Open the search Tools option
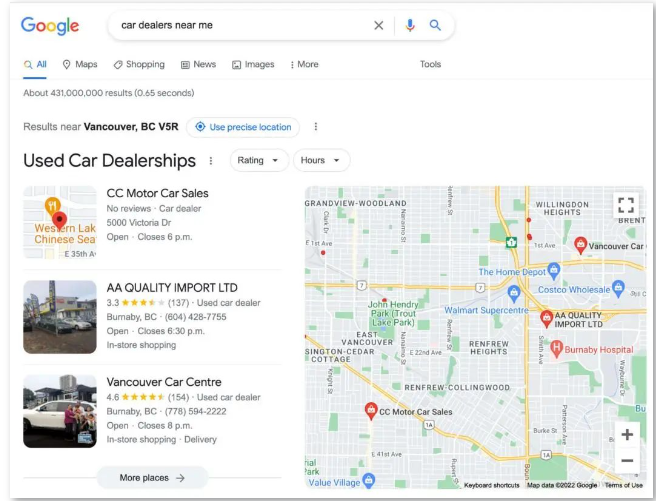Screen dimensions: 656x501 pyautogui.click(x=430, y=64)
